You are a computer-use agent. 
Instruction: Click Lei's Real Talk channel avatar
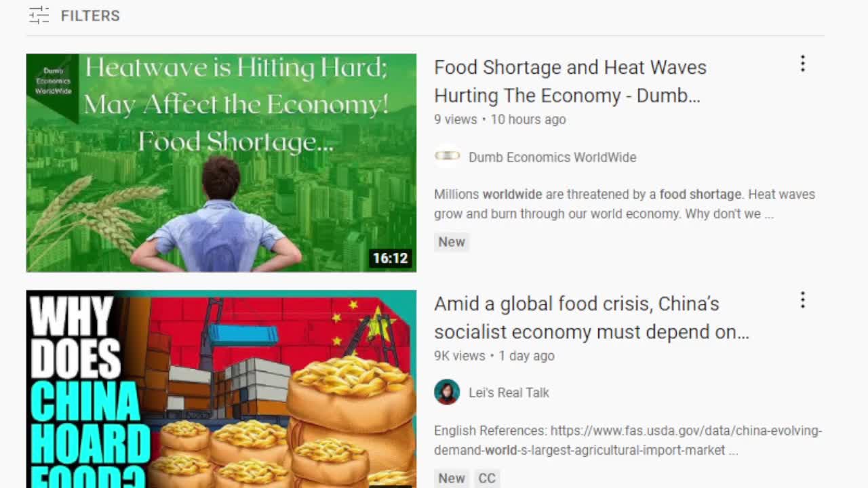click(x=447, y=392)
